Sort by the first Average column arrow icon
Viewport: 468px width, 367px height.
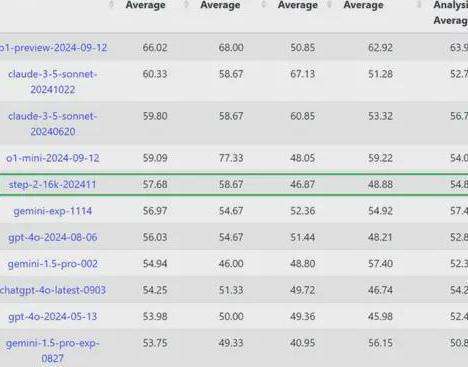pyautogui.click(x=112, y=4)
